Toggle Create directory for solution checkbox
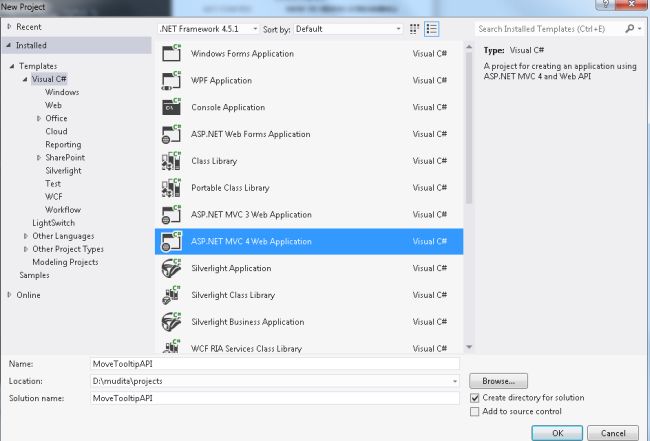The image size is (650, 441). [475, 398]
